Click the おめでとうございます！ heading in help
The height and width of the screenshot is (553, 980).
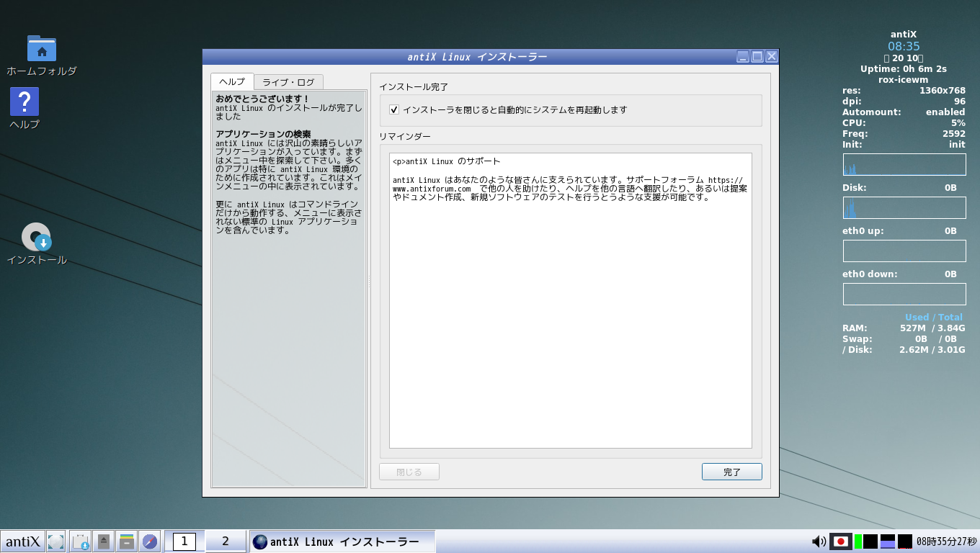coord(262,99)
